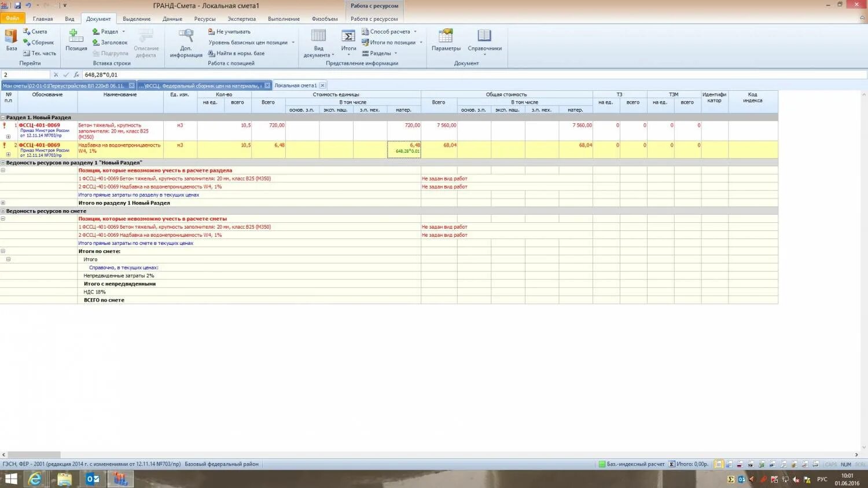Click the sigma Итого icon in status bar
Screen dimensions: 868x488
coord(672,464)
